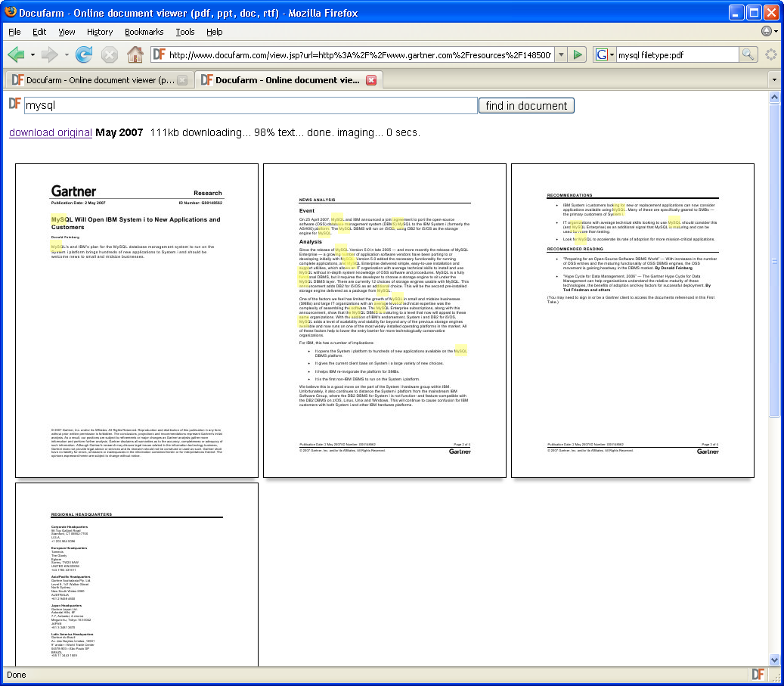Click the DF site icon in address bar
The width and height of the screenshot is (784, 686).
160,54
